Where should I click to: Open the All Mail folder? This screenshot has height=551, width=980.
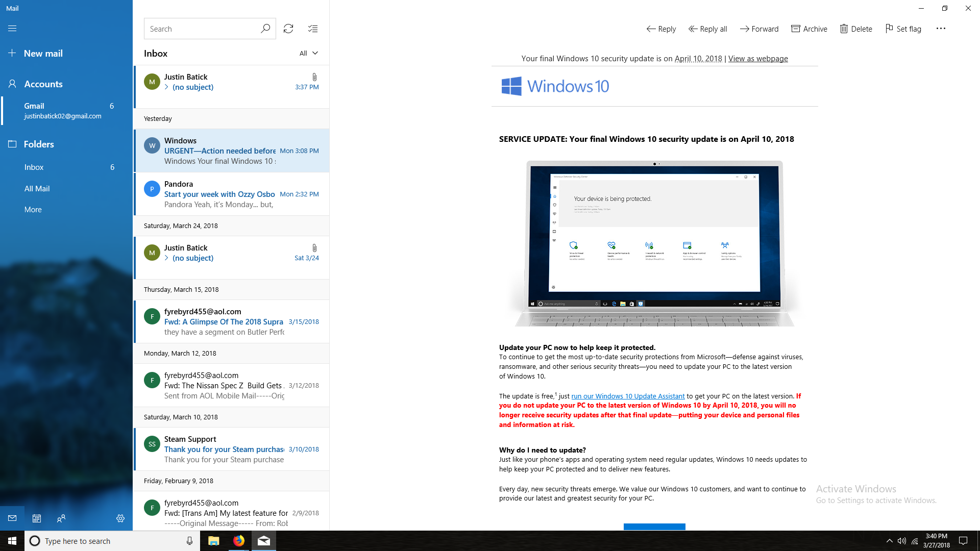point(66,189)
